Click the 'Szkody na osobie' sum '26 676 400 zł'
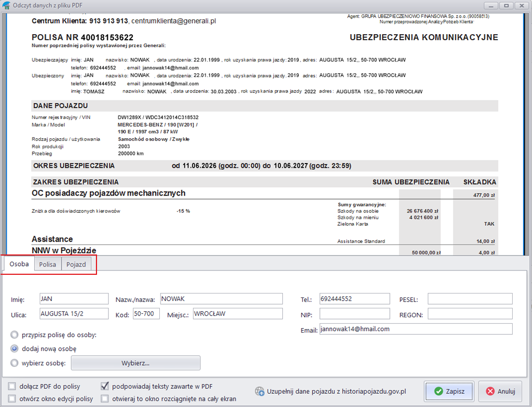The height and width of the screenshot is (407, 532). click(x=422, y=211)
